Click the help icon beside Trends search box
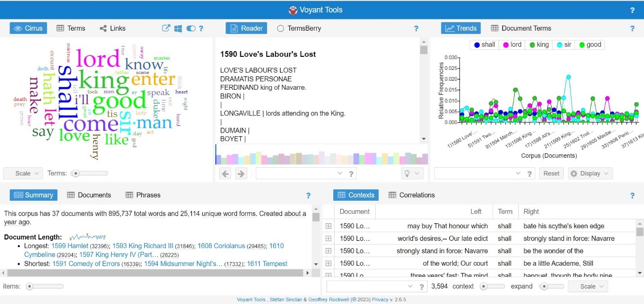This screenshot has height=304, width=644. click(530, 174)
